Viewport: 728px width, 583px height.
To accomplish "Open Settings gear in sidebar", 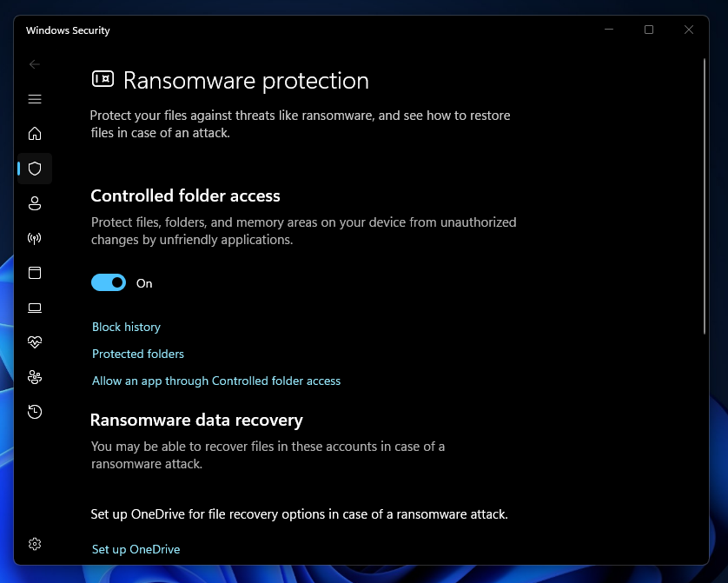I will click(x=35, y=544).
